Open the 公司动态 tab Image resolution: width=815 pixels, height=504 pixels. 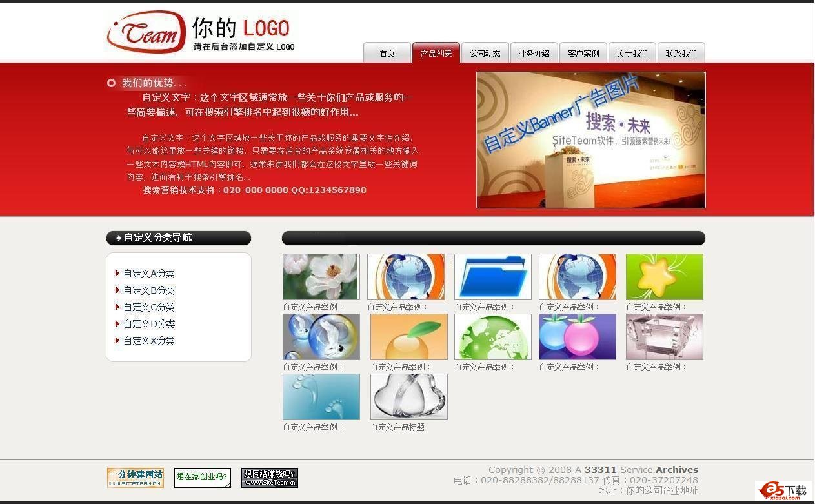(485, 54)
